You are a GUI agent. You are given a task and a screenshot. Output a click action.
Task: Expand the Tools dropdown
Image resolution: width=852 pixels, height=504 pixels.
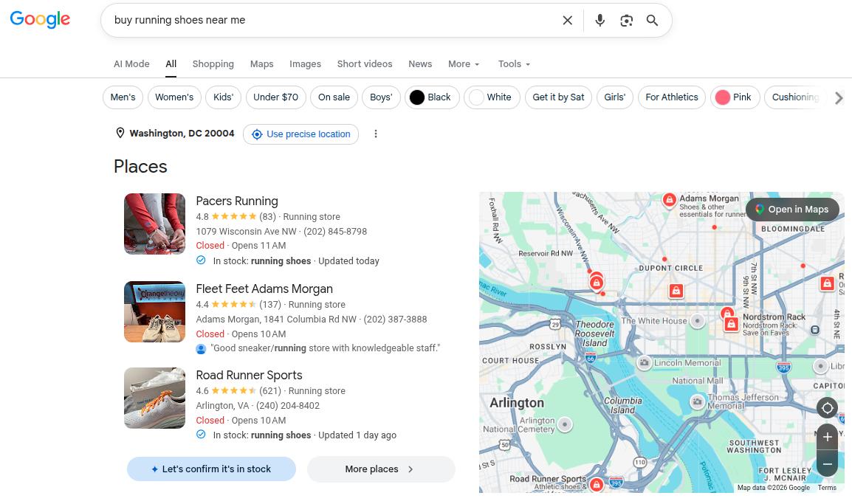click(x=514, y=63)
